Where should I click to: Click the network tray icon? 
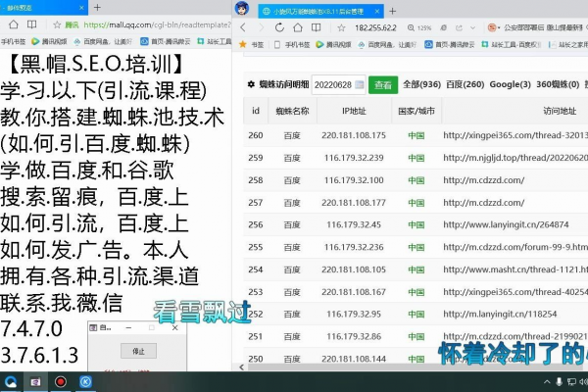571,382
